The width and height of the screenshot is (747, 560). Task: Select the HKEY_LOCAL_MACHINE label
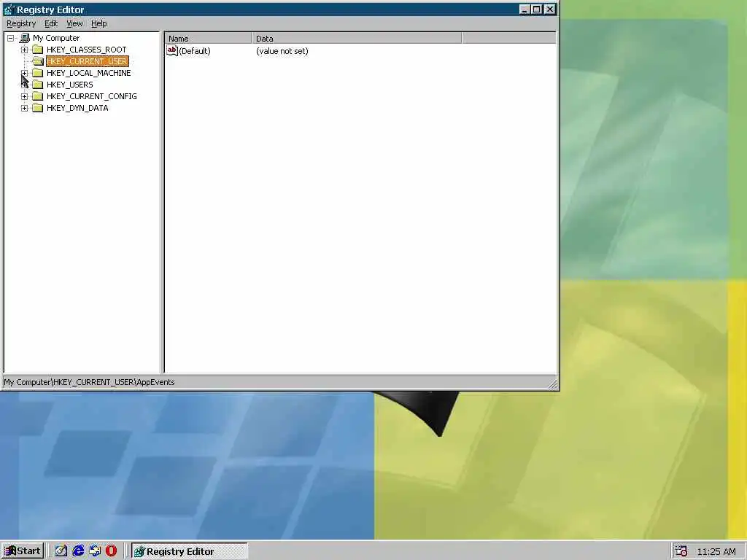[x=88, y=73]
